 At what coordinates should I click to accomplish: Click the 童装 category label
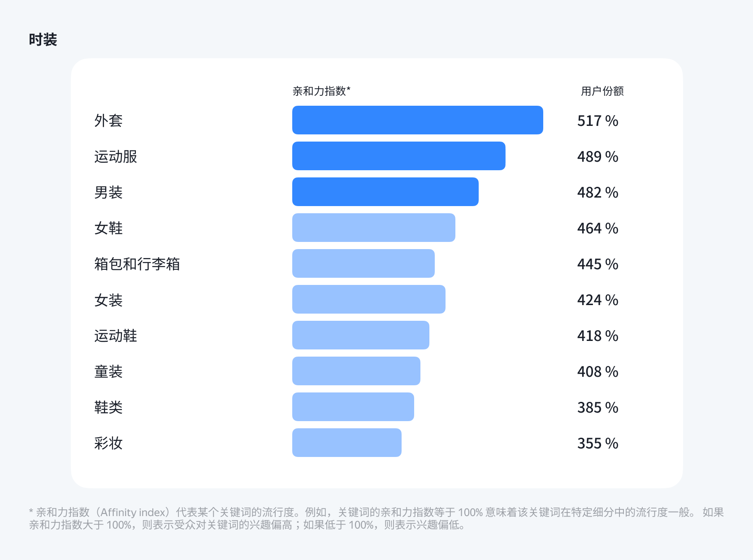pyautogui.click(x=108, y=371)
